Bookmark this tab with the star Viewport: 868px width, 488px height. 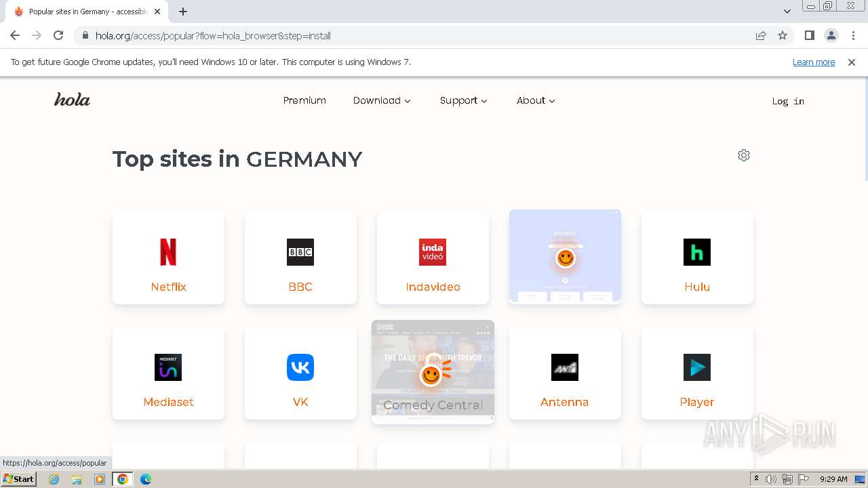point(783,35)
